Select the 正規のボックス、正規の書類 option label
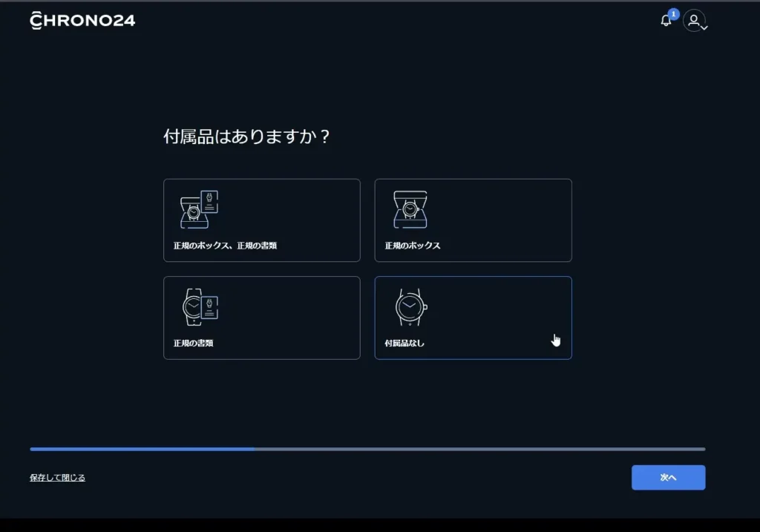The width and height of the screenshot is (760, 532). coord(225,246)
